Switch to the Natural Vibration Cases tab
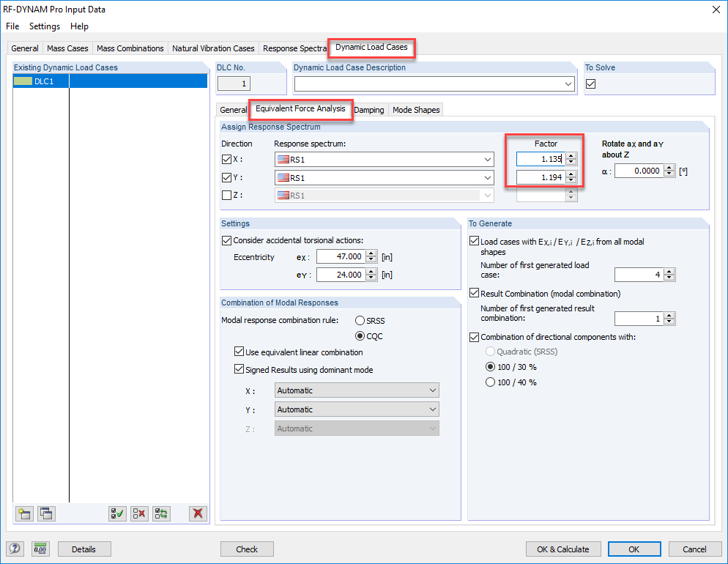 [x=213, y=48]
